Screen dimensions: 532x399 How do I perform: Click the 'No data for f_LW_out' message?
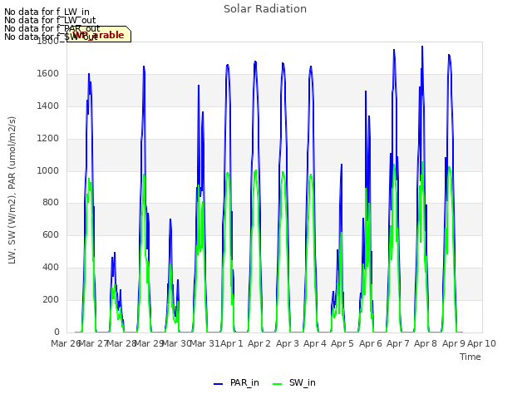click(x=50, y=20)
